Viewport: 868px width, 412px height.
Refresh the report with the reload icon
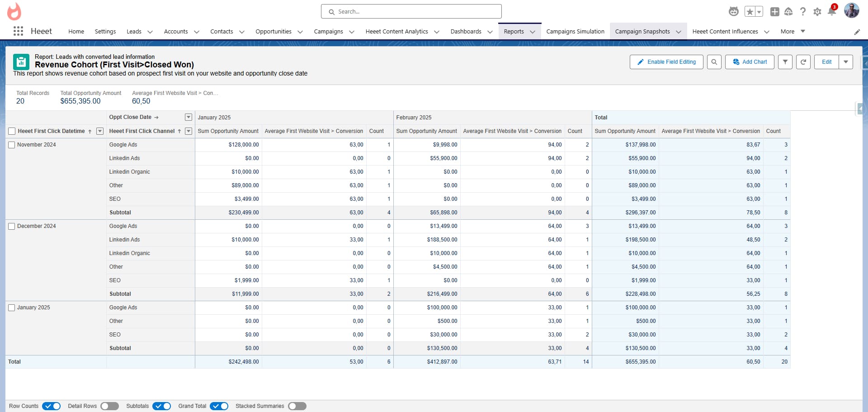(803, 62)
